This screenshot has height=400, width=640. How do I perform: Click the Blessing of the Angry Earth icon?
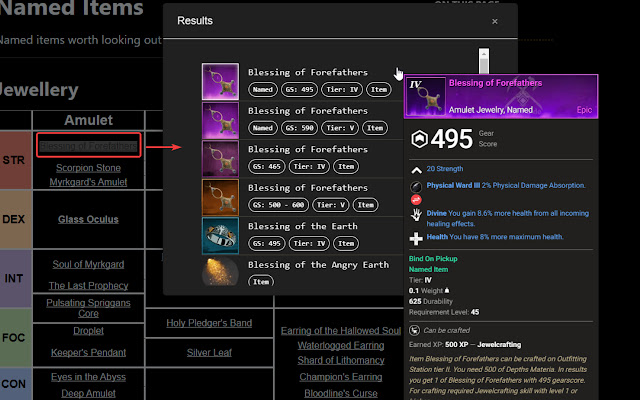click(x=220, y=273)
